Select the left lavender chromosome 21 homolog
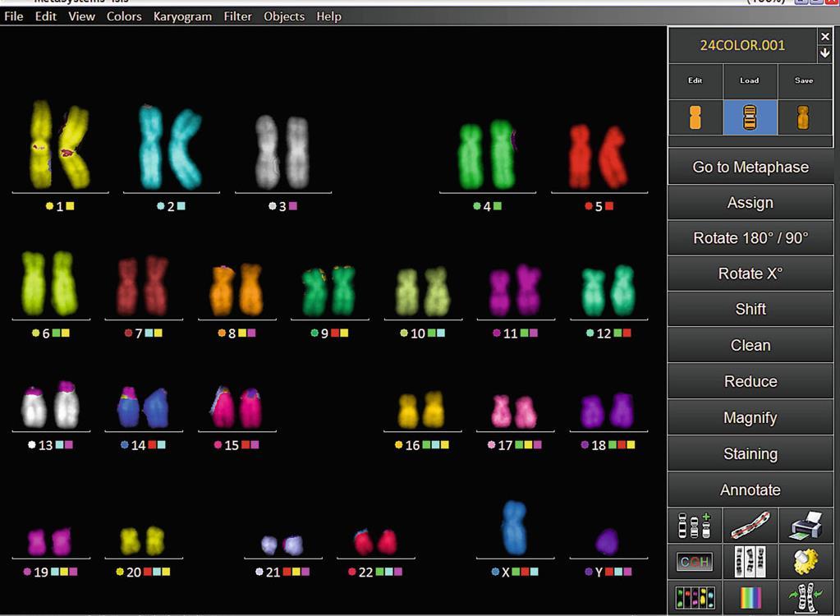 click(269, 545)
